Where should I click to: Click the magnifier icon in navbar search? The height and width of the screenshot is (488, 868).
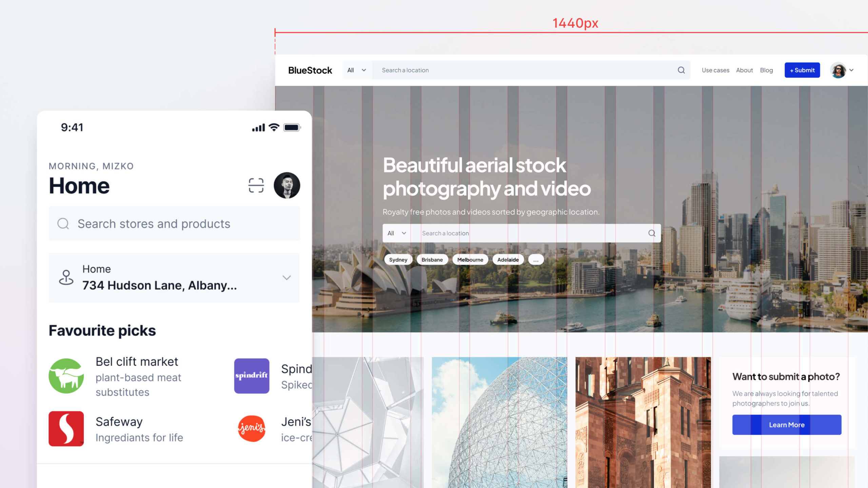pyautogui.click(x=681, y=70)
